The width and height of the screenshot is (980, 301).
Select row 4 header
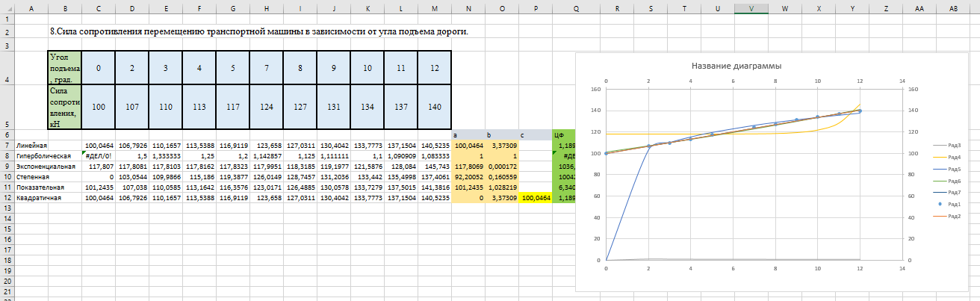tap(6, 67)
